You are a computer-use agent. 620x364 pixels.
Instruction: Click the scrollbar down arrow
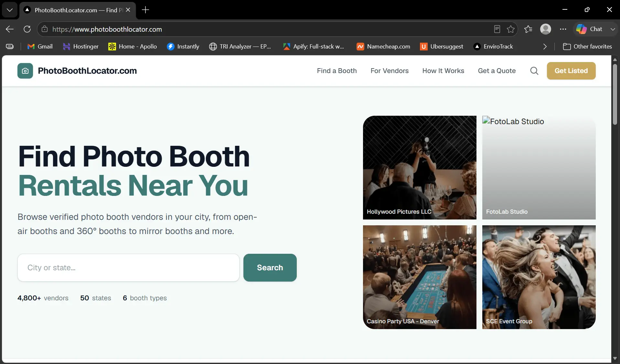[x=615, y=358]
